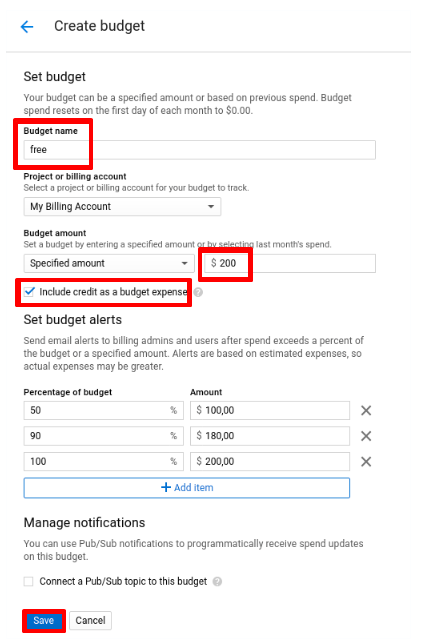422x641 pixels.
Task: Toggle Include credit as a budget expense
Action: click(29, 292)
